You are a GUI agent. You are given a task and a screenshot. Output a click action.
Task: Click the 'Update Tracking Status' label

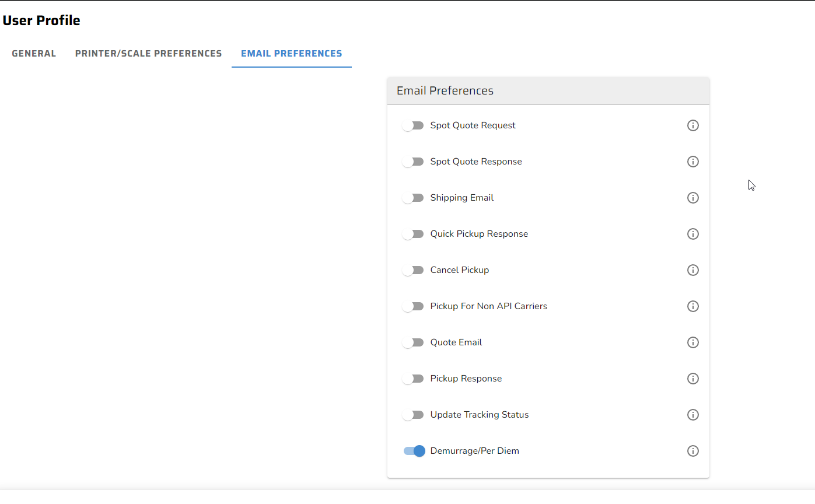[480, 415]
